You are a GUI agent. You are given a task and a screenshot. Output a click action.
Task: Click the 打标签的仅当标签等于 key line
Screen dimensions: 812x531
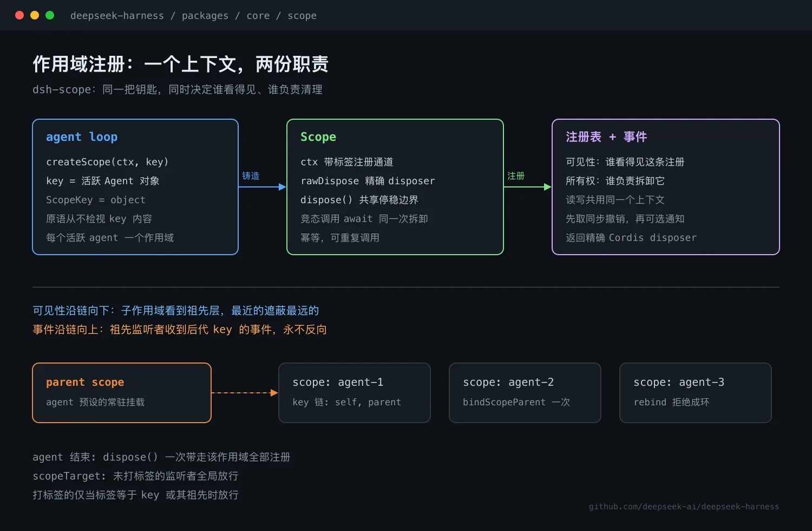click(135, 495)
